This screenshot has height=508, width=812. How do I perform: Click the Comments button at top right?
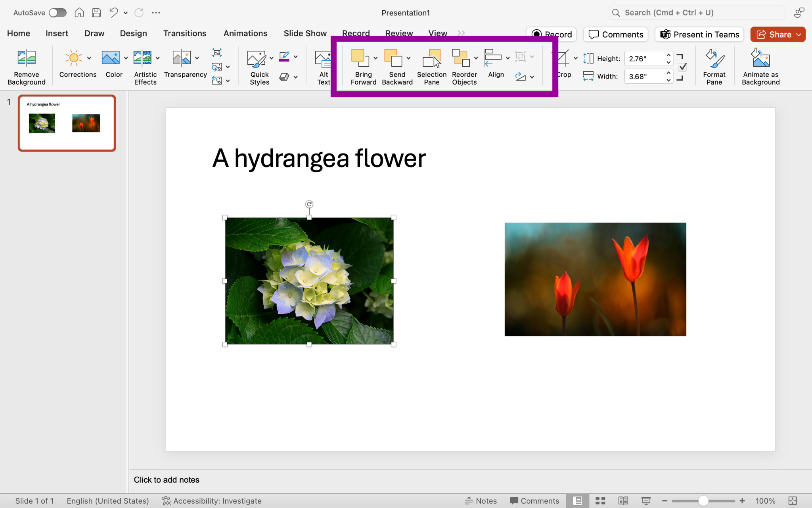(x=615, y=35)
